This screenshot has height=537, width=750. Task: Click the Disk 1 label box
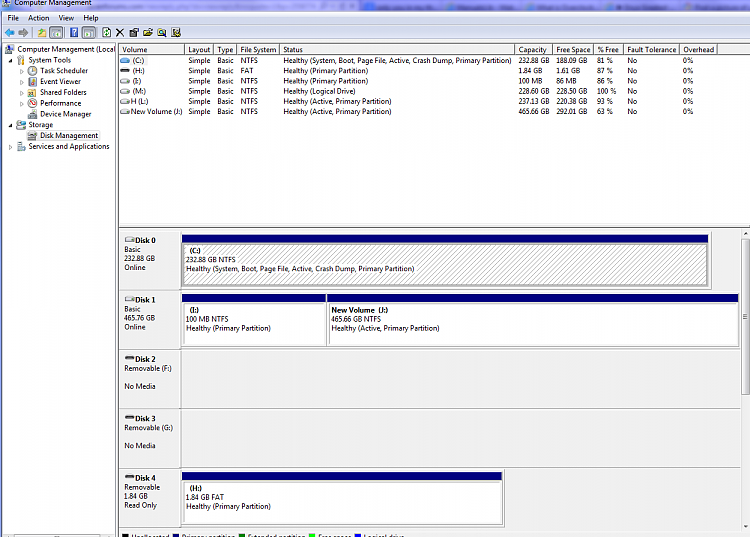click(x=150, y=319)
